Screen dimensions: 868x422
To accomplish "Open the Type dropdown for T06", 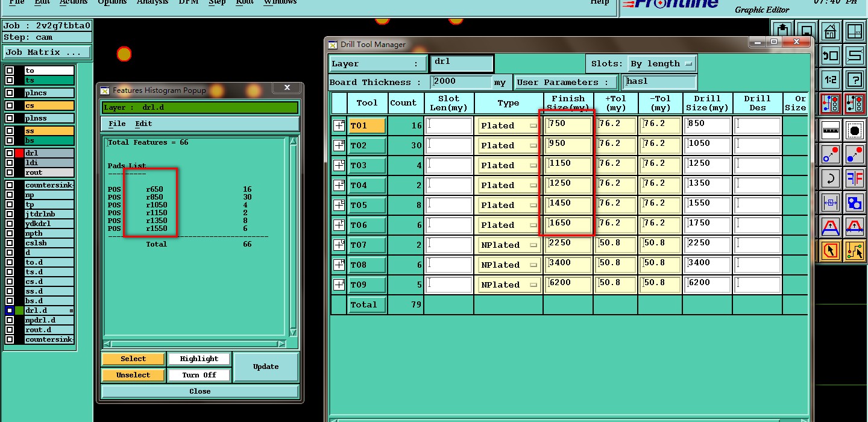I will (509, 225).
